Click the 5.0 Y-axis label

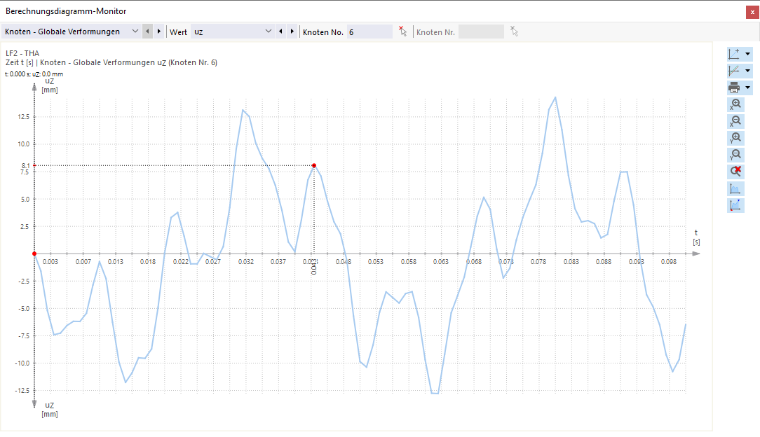click(x=25, y=200)
